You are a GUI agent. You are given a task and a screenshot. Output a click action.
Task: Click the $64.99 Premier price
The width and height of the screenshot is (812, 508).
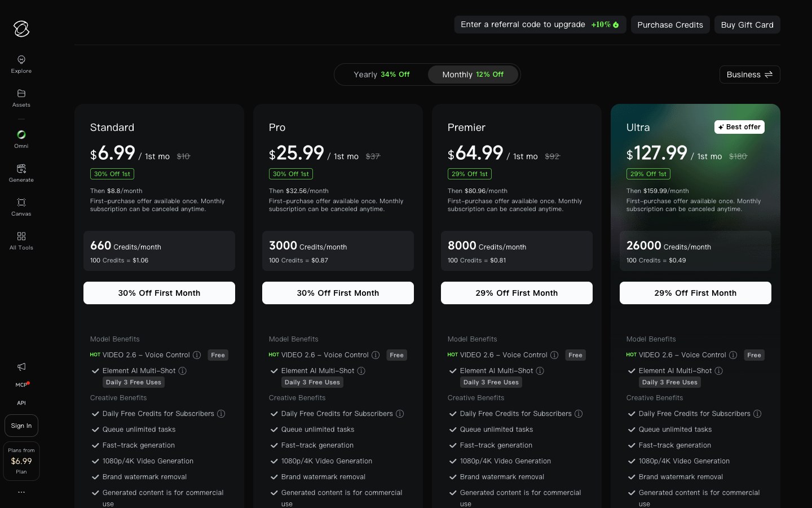(x=475, y=153)
